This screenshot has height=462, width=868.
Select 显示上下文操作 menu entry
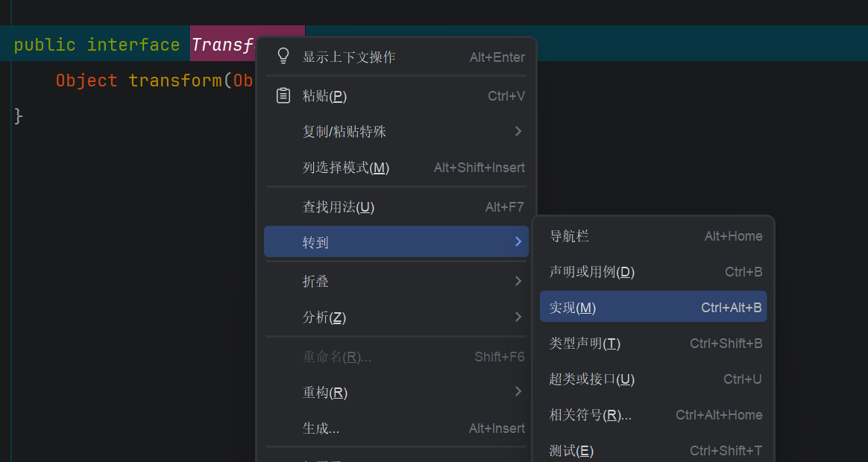point(397,57)
